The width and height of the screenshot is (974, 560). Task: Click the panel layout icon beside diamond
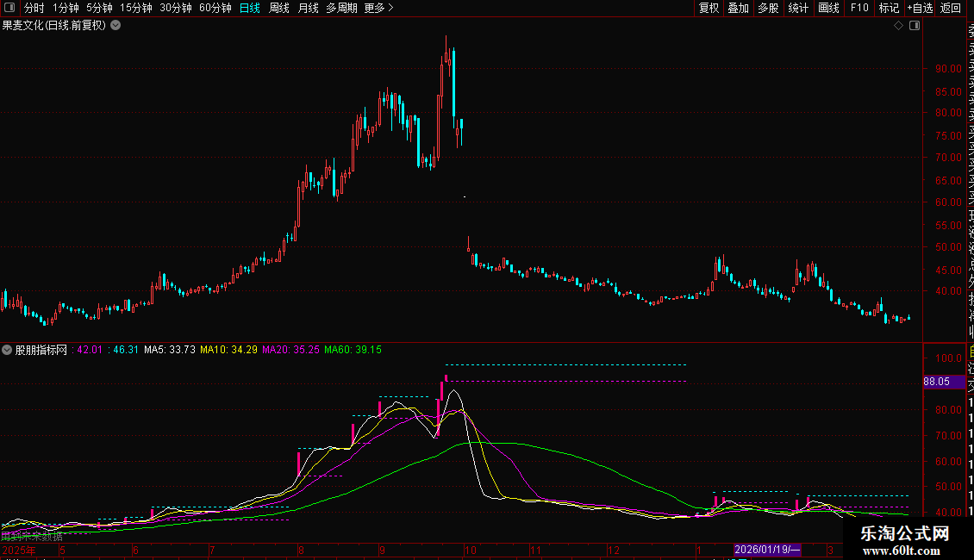(x=915, y=26)
